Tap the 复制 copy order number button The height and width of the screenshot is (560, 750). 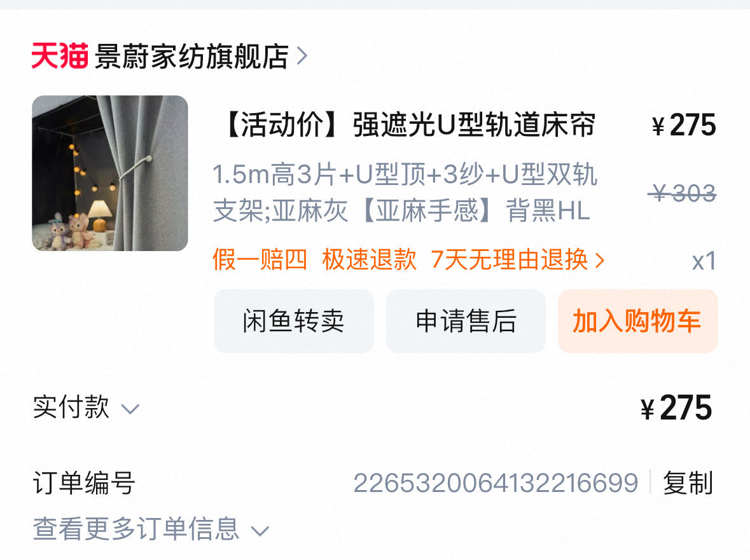[687, 482]
